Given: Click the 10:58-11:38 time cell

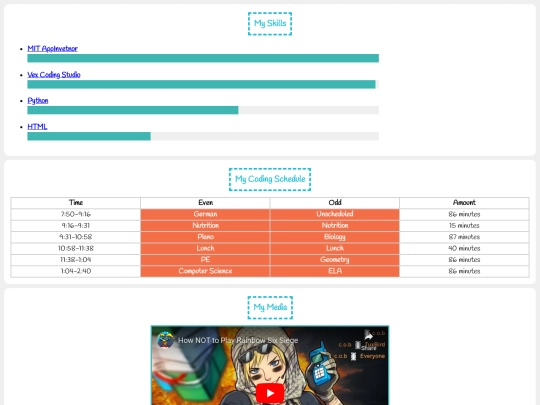Looking at the screenshot, I should coord(76,248).
